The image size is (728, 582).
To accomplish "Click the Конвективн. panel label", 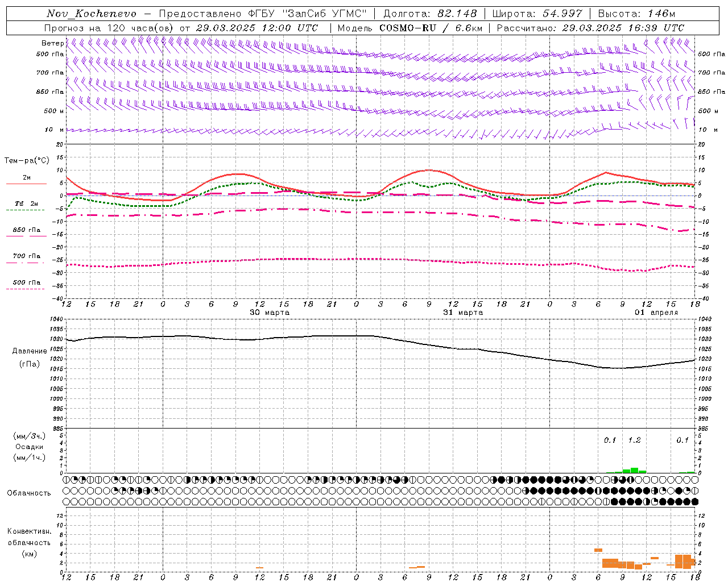I will [x=29, y=531].
